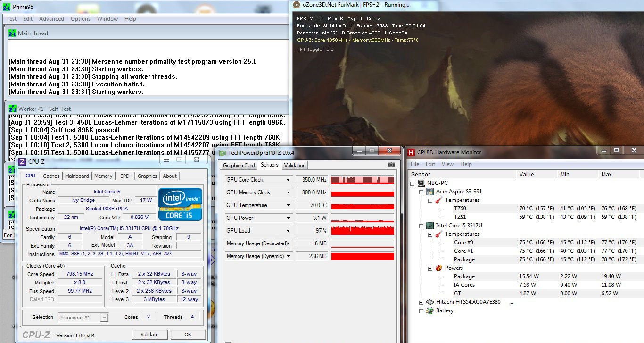Click the GPU Core Clock history graph

pos(363,180)
